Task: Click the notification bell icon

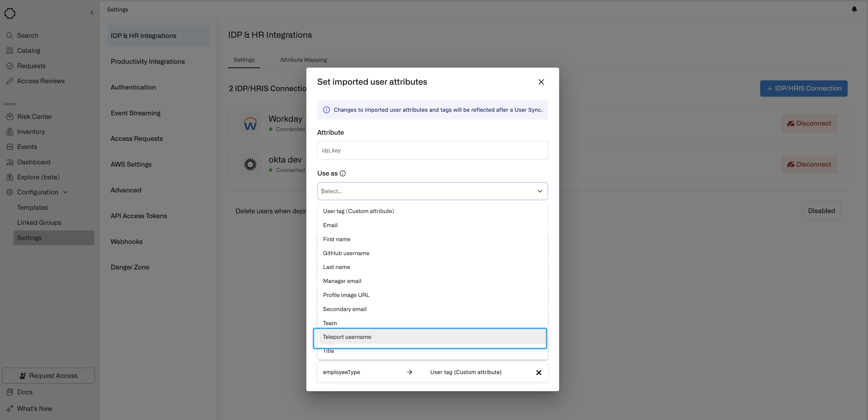Action: pos(854,9)
